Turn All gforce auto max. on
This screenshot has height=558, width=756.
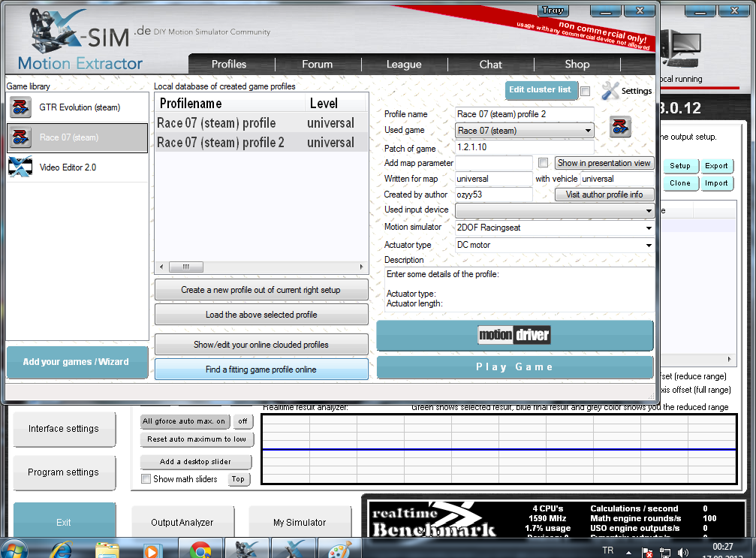point(184,421)
